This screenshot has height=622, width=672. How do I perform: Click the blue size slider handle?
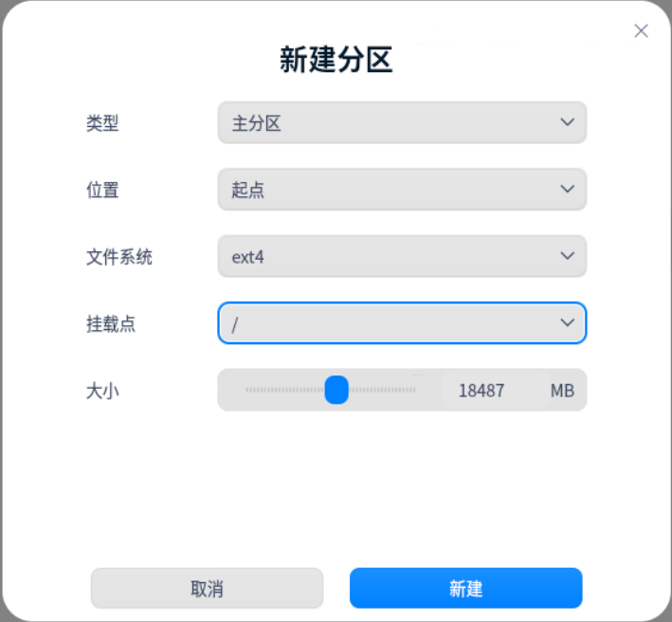pyautogui.click(x=336, y=390)
